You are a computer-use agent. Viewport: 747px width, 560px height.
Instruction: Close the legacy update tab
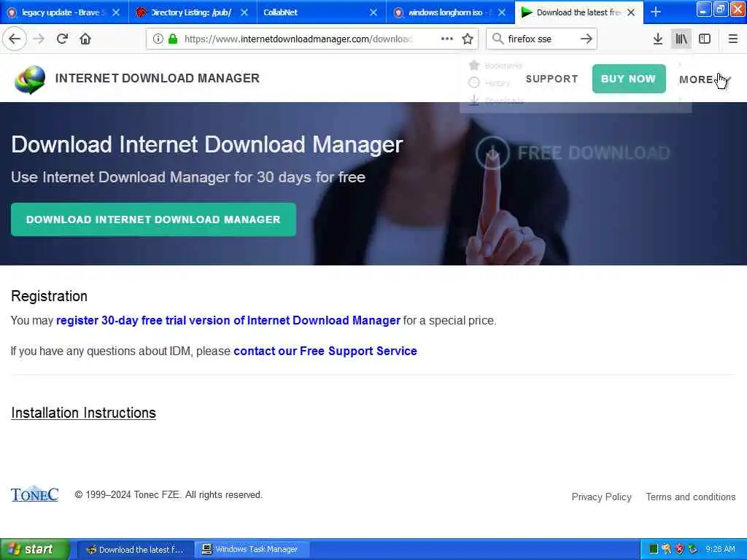pyautogui.click(x=116, y=12)
